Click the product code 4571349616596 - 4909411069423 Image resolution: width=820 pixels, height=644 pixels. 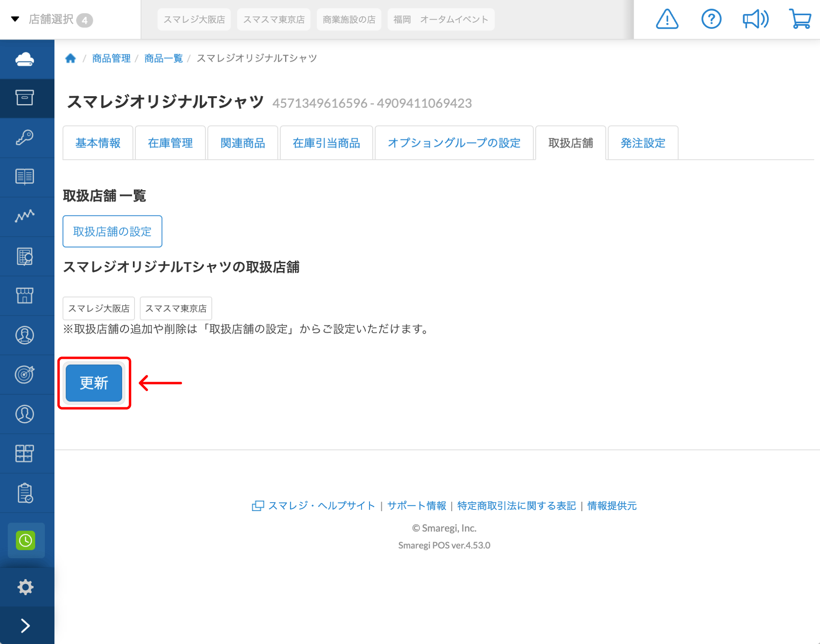click(372, 103)
